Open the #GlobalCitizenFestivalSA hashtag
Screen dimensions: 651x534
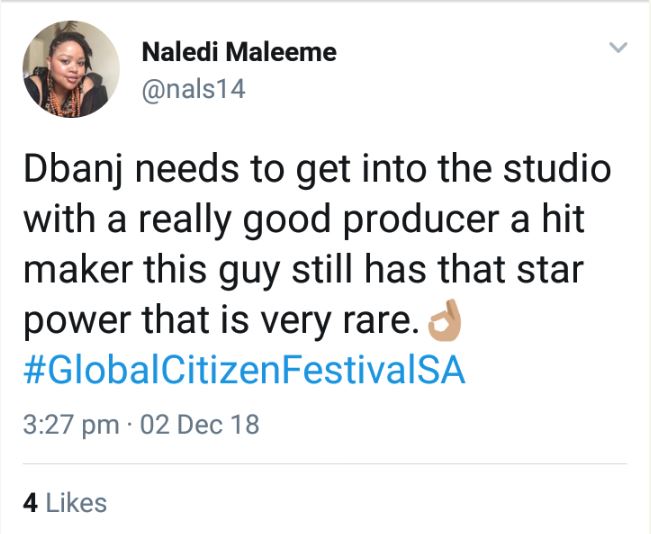(x=244, y=371)
